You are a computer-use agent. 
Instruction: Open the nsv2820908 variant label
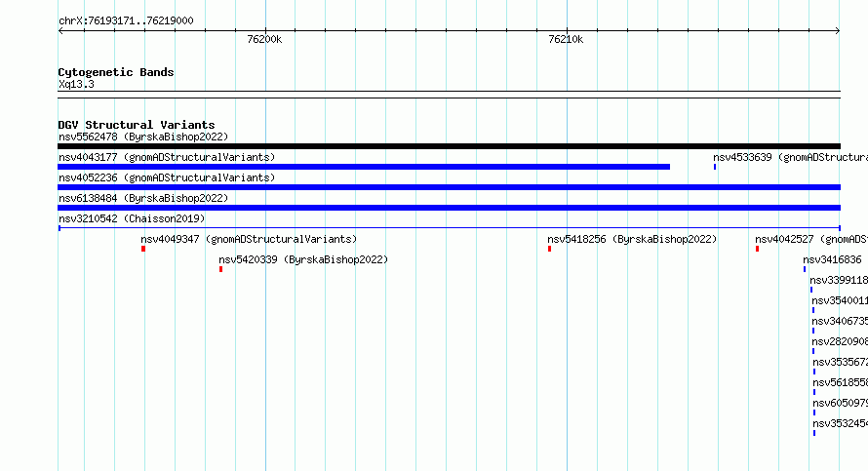tap(840, 341)
